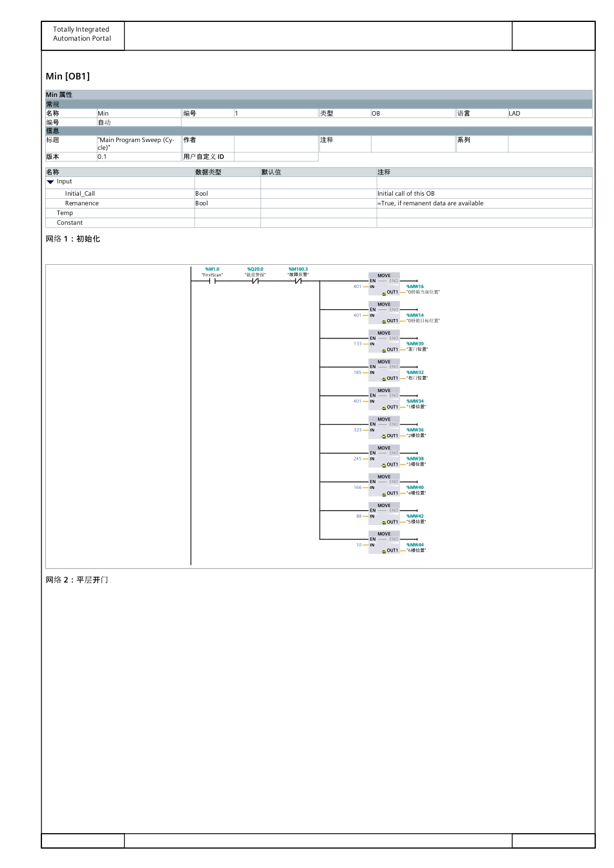Click input value 133 on MOVE block
This screenshot has height=868, width=614.
coord(357,344)
